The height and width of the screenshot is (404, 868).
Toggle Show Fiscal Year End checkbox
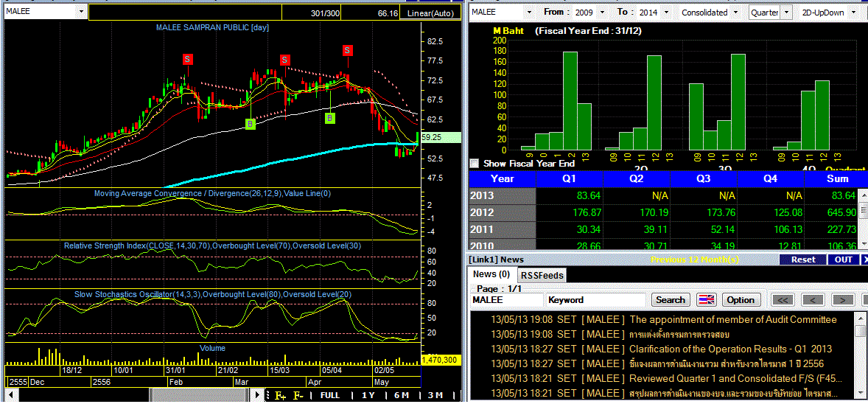[x=474, y=164]
